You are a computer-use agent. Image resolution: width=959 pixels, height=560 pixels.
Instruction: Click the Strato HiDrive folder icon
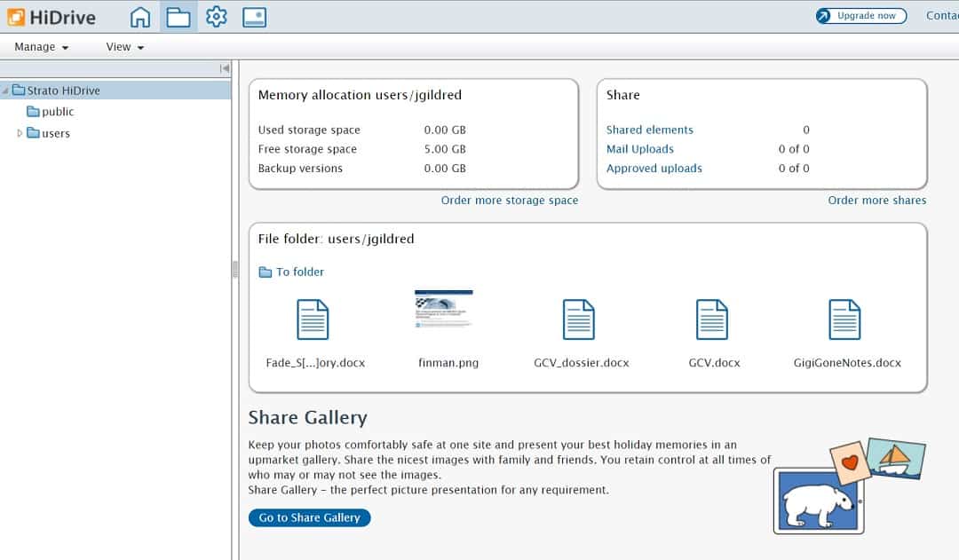pos(19,91)
